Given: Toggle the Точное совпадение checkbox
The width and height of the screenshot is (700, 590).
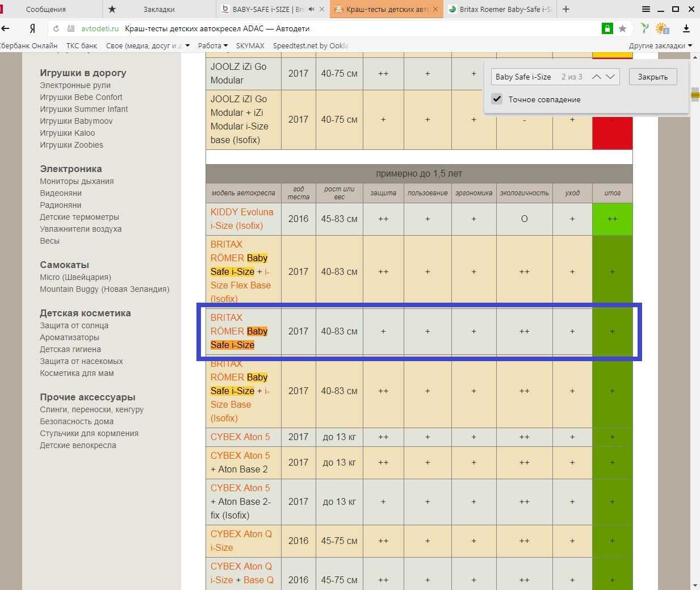Looking at the screenshot, I should [497, 99].
